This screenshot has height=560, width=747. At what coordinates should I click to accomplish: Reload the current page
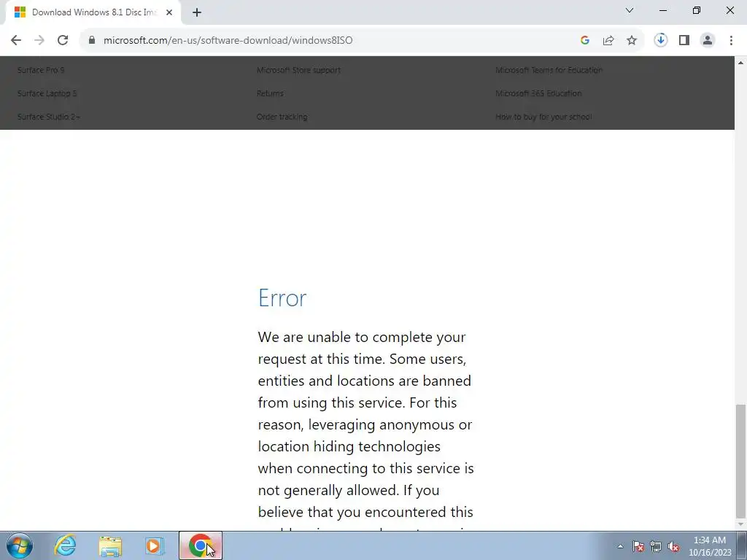point(63,41)
